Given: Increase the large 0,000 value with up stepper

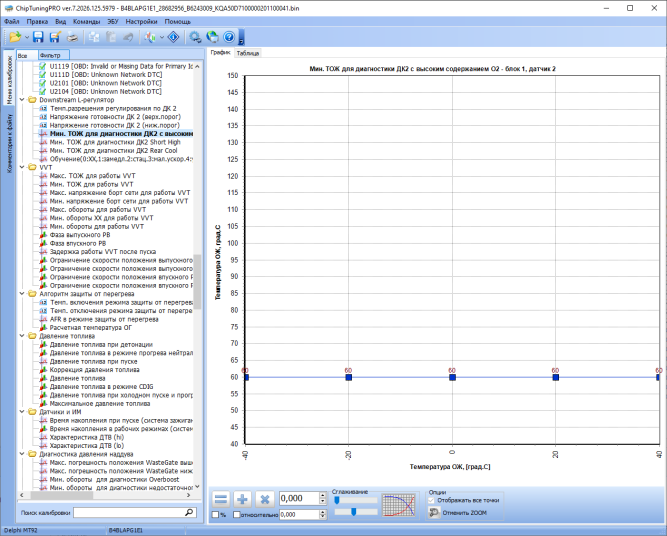Looking at the screenshot, I should click(x=322, y=495).
